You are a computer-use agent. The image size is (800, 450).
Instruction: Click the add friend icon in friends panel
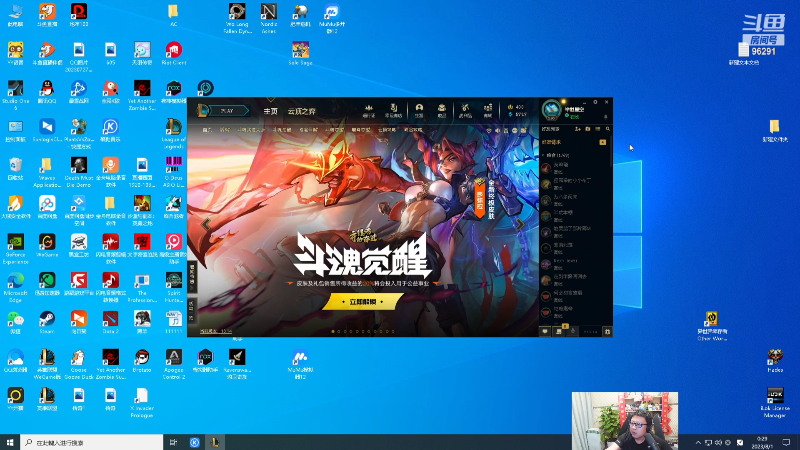[x=578, y=129]
